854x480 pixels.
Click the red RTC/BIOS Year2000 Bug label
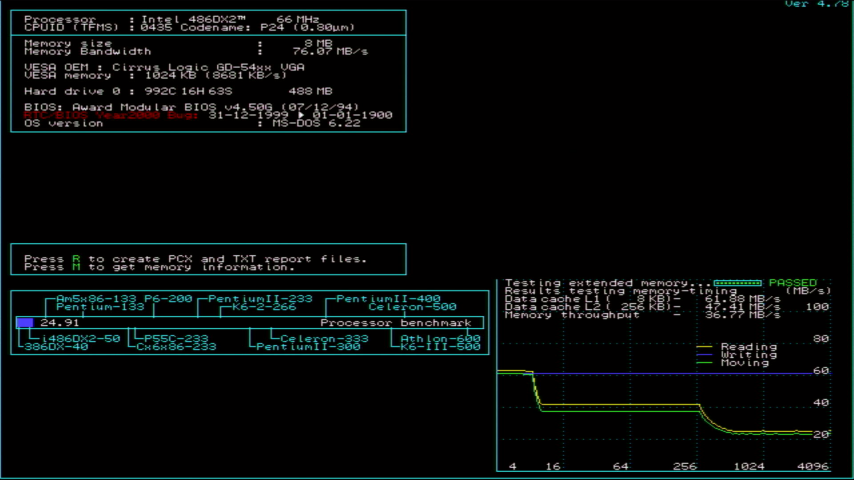[112, 115]
